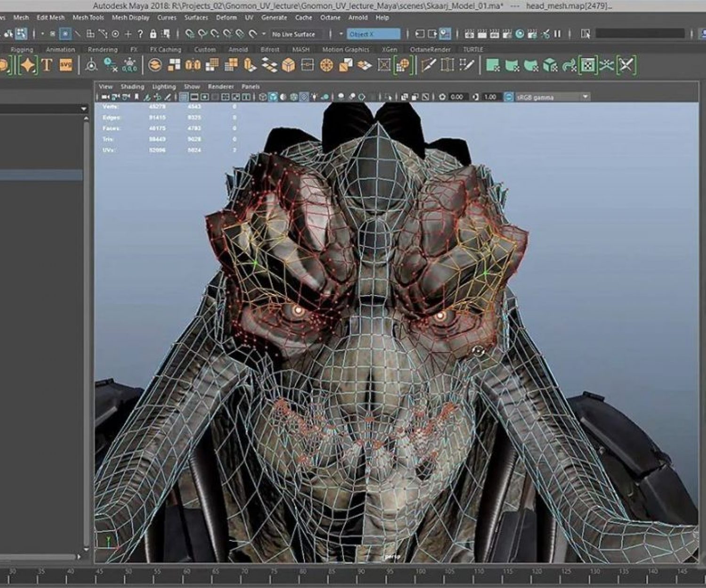
Task: Click the Type (T) text tool shelf icon
Action: pos(47,65)
